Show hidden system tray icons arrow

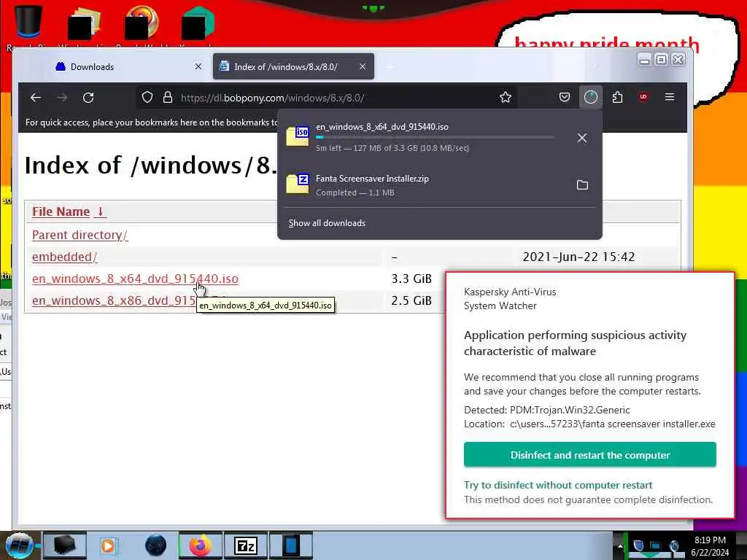[x=620, y=546]
